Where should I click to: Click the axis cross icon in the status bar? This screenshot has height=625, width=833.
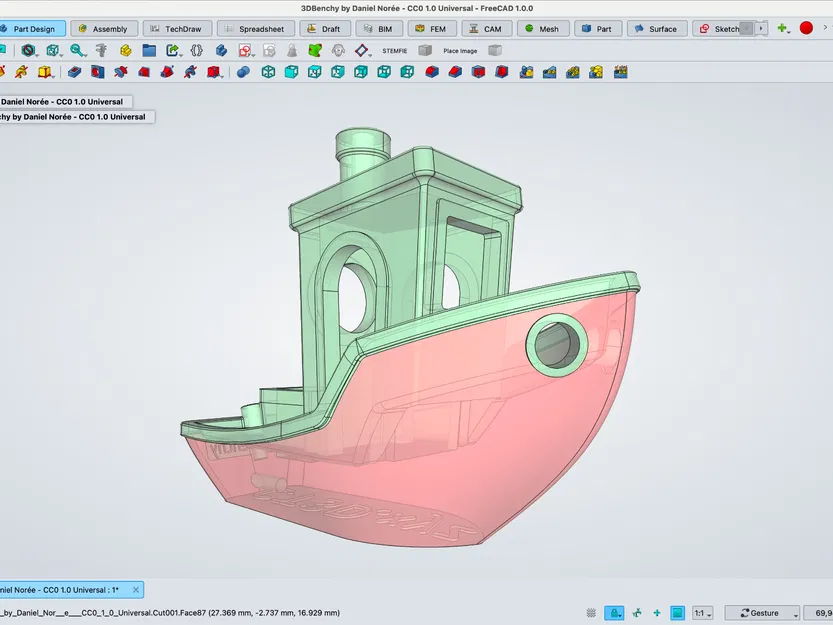pos(637,612)
